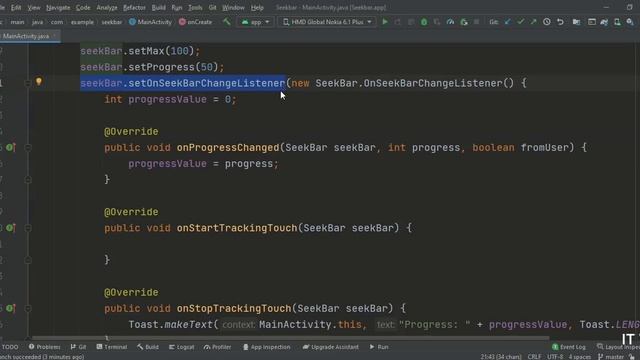Viewport: 640px width, 360px height.
Task: Open the Terminal tool window
Action: (111, 347)
